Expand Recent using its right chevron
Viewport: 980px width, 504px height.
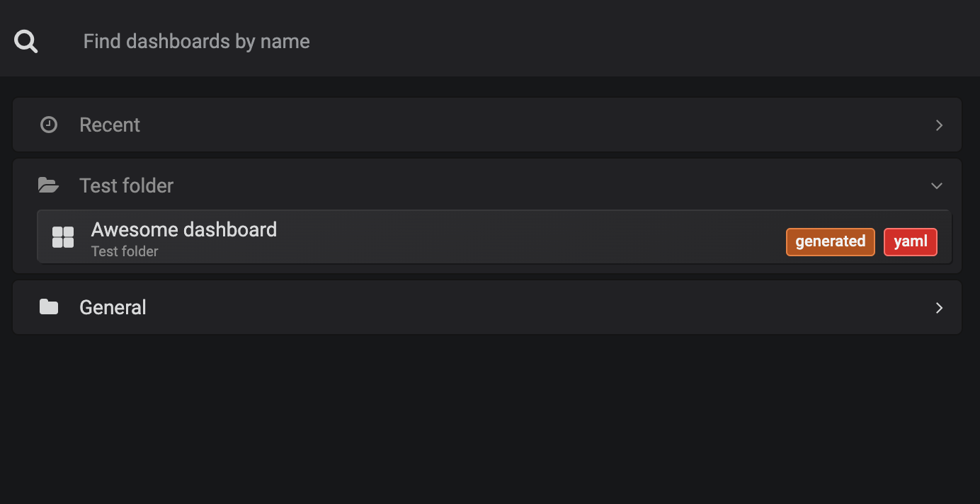939,125
